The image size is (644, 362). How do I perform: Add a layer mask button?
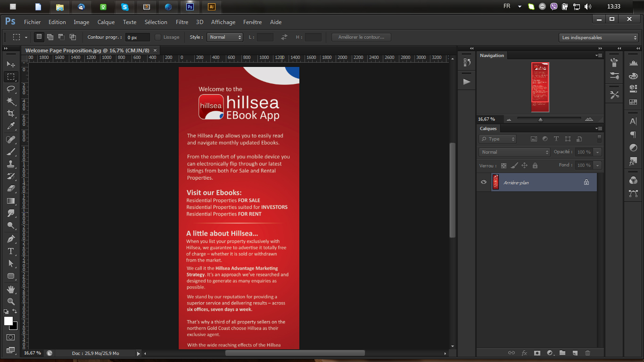537,353
